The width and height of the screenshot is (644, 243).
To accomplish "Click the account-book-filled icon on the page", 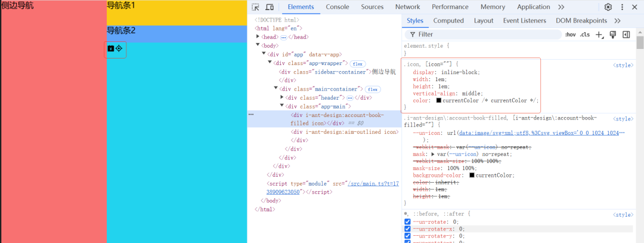I will pos(110,48).
